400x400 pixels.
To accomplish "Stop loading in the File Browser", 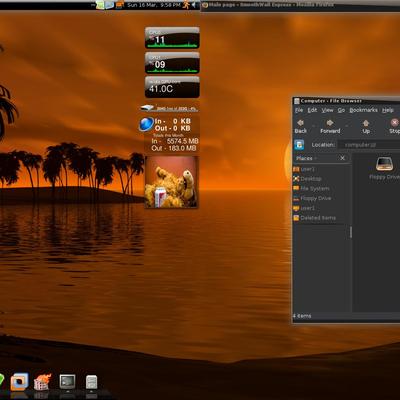I will (x=394, y=127).
